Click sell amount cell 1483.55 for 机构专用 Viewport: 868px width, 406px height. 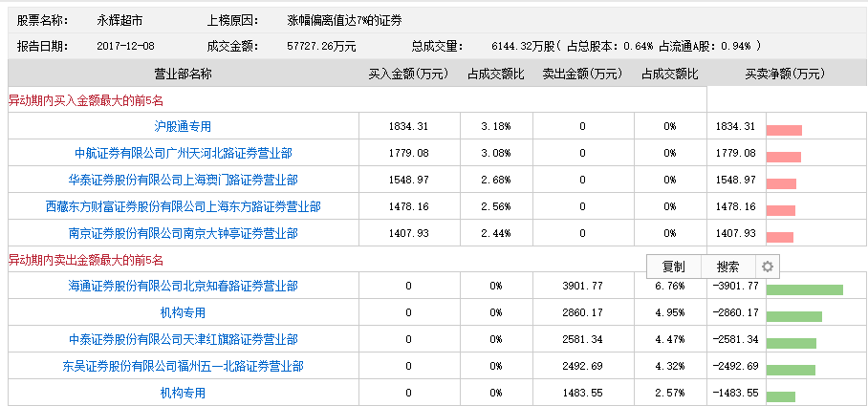[582, 393]
